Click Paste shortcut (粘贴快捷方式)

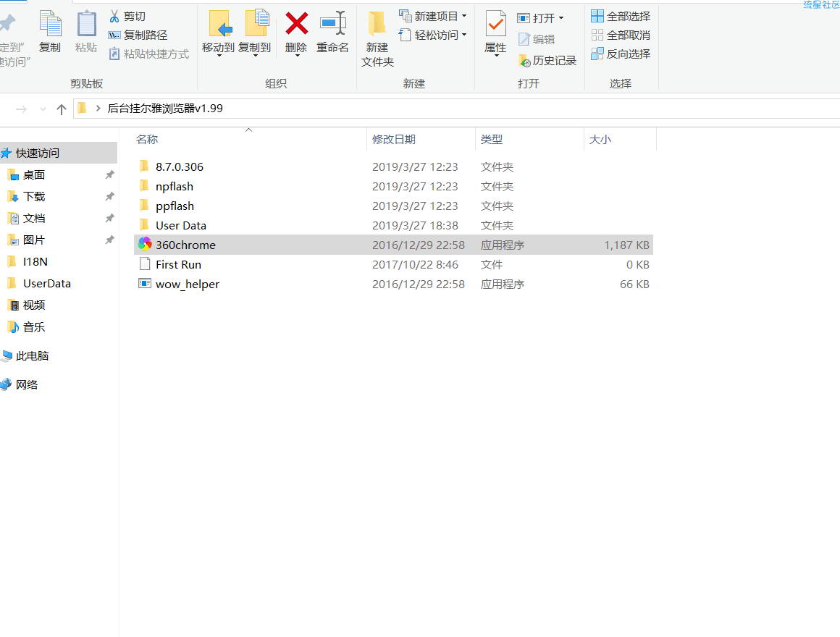(149, 54)
